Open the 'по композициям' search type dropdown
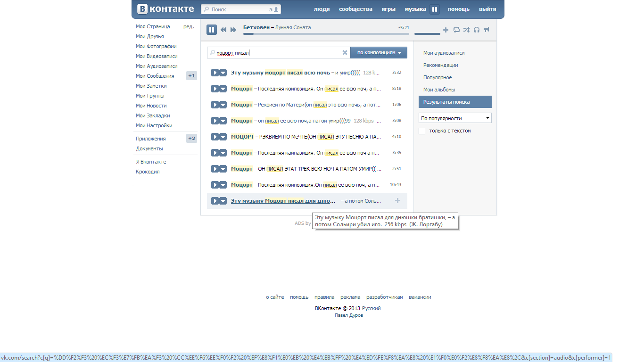This screenshot has width=644, height=362. click(379, 53)
